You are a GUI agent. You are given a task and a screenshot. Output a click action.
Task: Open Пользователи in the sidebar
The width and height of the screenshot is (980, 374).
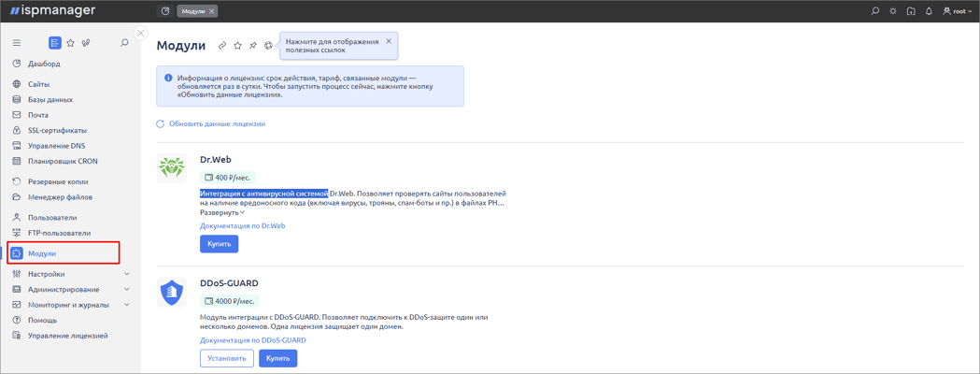pyautogui.click(x=52, y=218)
